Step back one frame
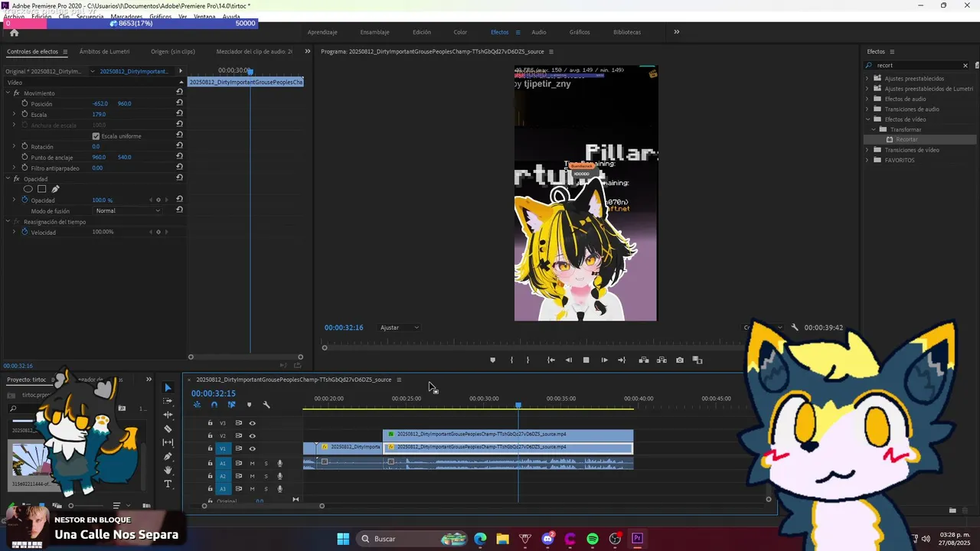The image size is (980, 551). tap(568, 360)
